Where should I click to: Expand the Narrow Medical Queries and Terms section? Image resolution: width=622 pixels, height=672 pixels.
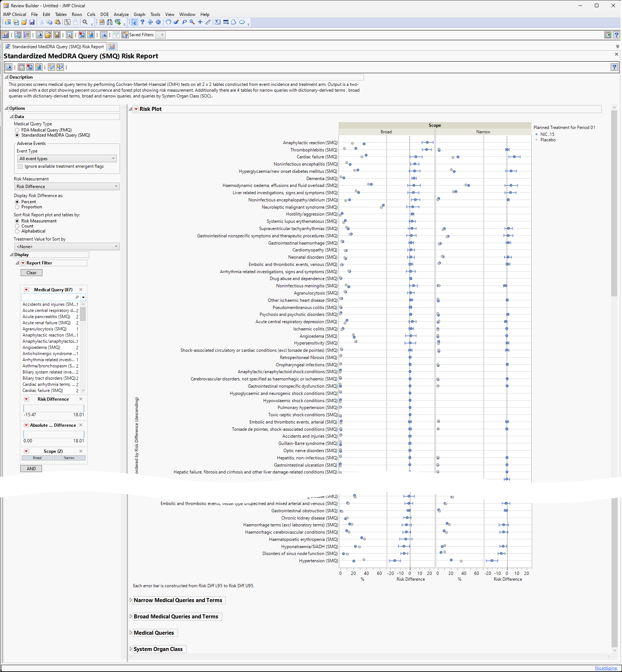coord(131,600)
